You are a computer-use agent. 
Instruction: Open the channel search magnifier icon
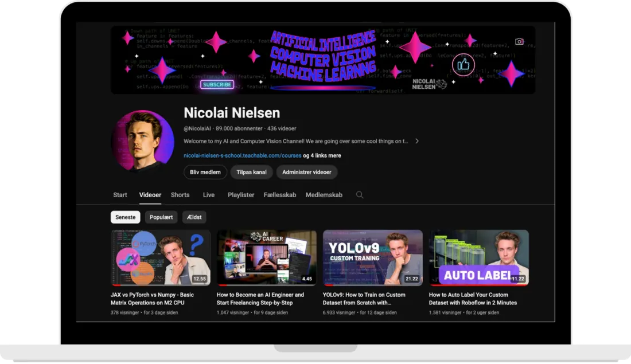359,195
